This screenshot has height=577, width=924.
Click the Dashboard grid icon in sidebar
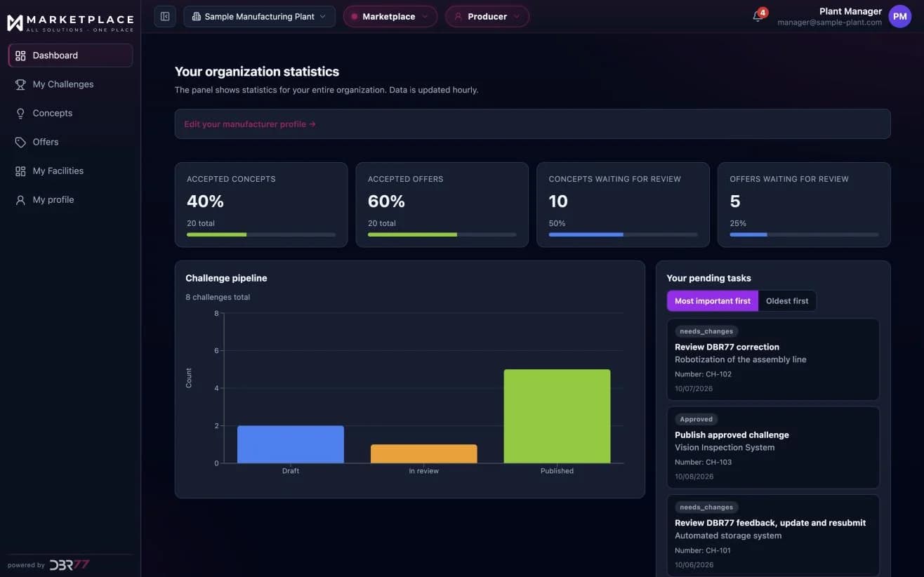[x=20, y=55]
